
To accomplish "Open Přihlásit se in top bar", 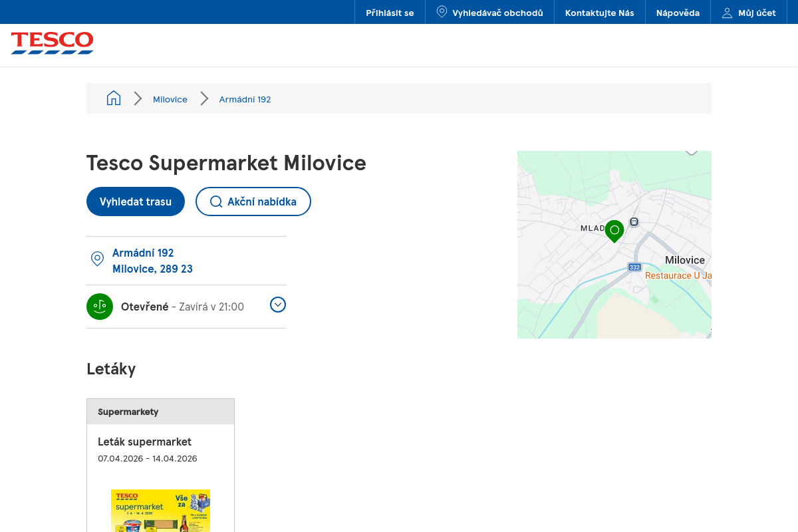I will point(390,13).
